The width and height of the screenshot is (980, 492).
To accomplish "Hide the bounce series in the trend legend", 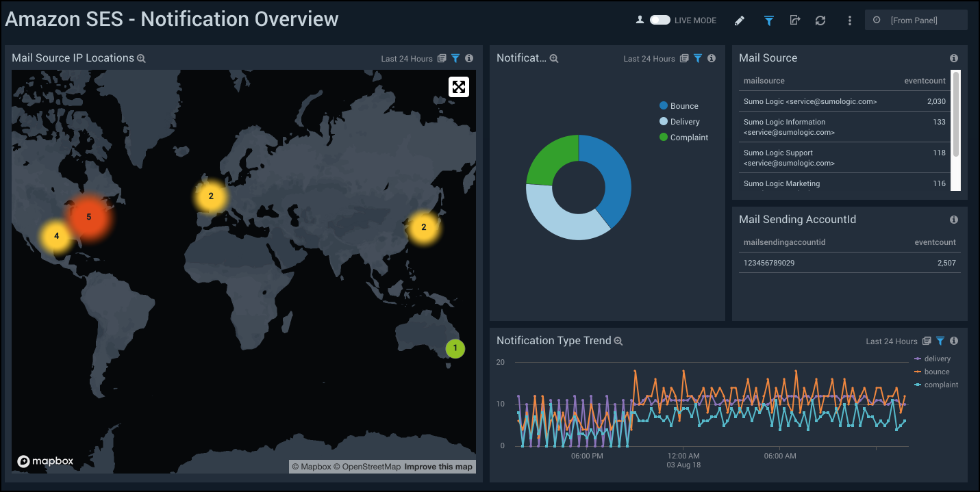I will 937,372.
